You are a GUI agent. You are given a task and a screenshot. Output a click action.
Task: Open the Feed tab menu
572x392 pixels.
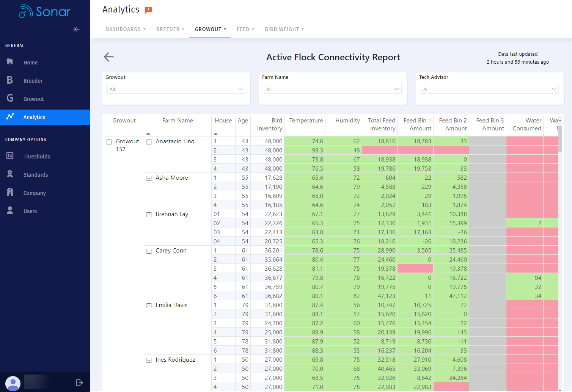245,29
